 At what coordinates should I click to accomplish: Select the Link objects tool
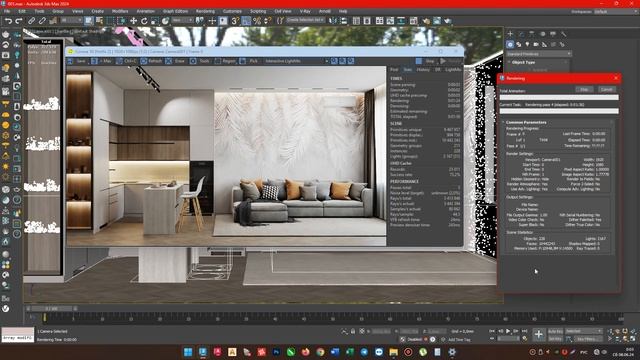(31, 21)
